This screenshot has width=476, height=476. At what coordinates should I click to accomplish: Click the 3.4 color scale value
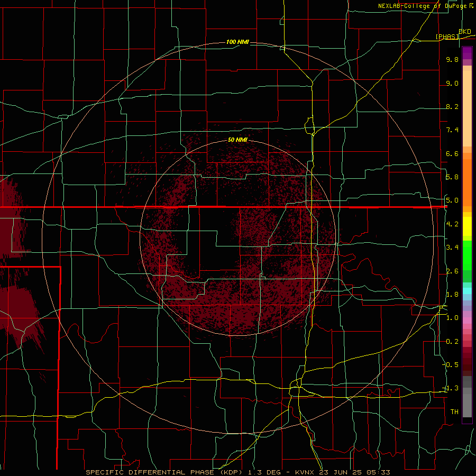tap(452, 248)
